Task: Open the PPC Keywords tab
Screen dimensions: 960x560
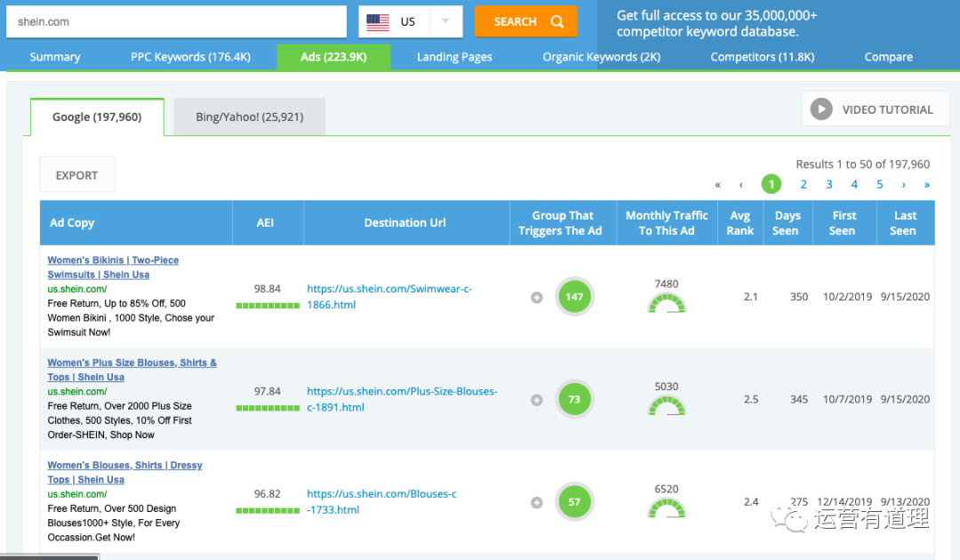Action: pos(190,57)
